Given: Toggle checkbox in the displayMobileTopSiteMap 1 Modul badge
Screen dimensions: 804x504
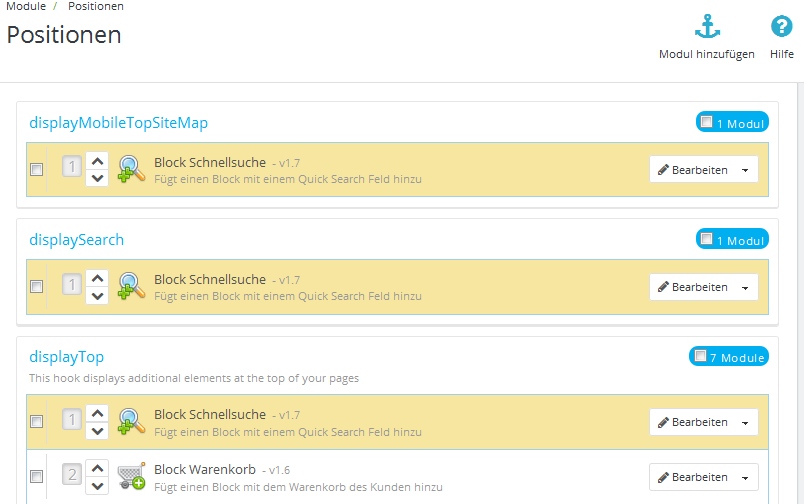Looking at the screenshot, I should point(707,122).
